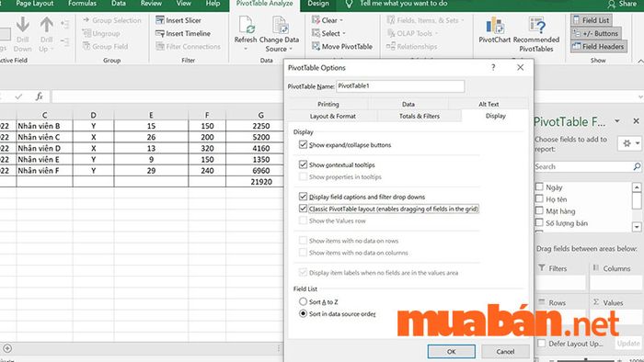Check the Số lượng bán field checkbox
This screenshot has width=644, height=362.
(x=539, y=222)
